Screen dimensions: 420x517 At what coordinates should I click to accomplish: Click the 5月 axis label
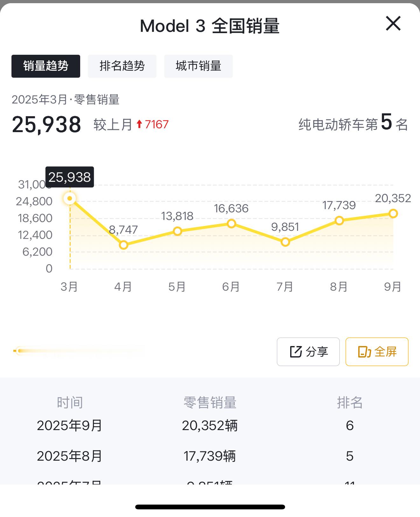177,287
